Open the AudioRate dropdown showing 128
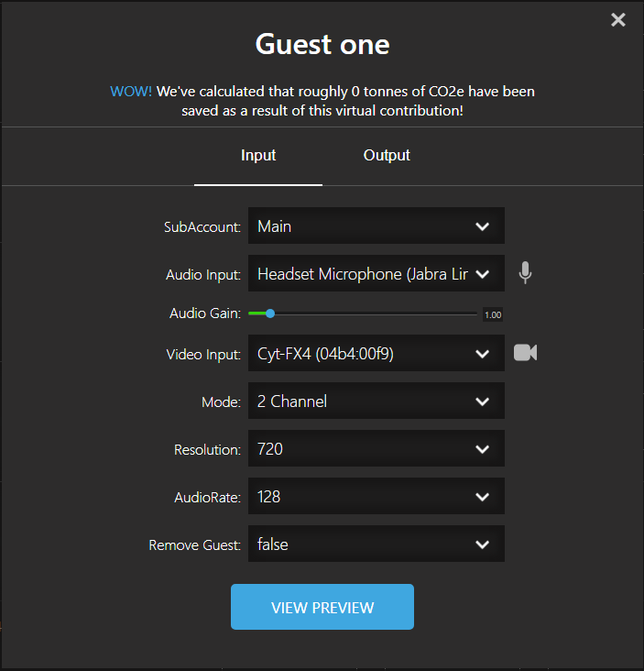 [x=377, y=497]
